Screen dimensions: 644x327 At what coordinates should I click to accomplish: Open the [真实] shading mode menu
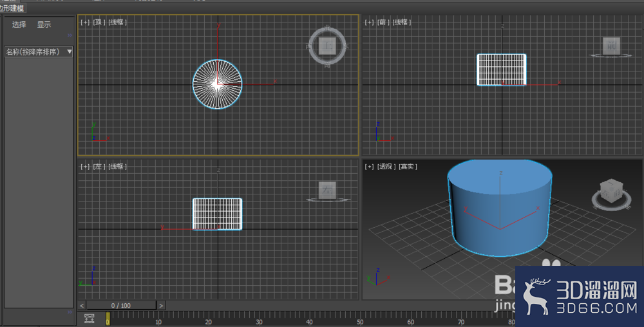408,167
